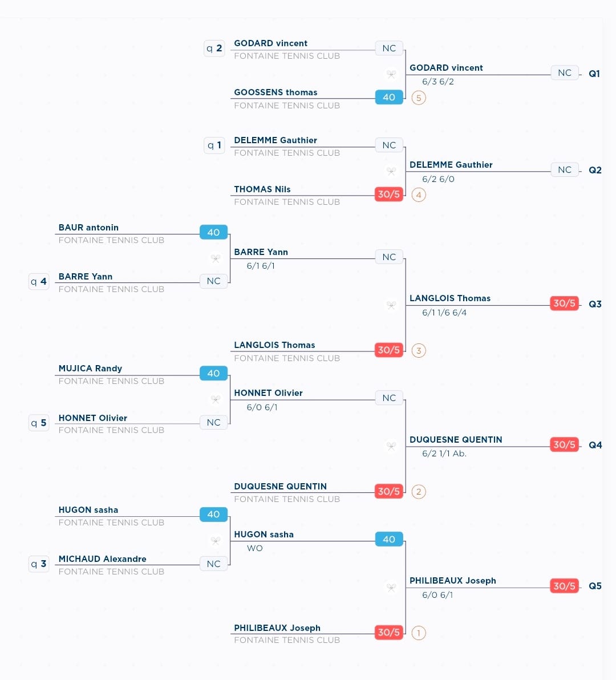Click the blue 40 ranking badge of BAUR antonin
616x680 pixels.
click(213, 232)
